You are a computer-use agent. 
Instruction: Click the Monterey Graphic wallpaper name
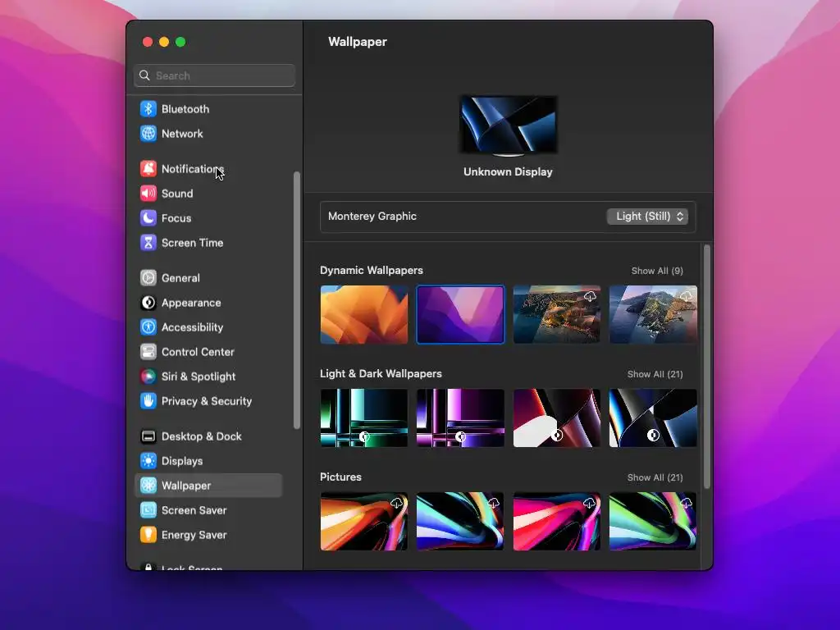[x=372, y=217]
